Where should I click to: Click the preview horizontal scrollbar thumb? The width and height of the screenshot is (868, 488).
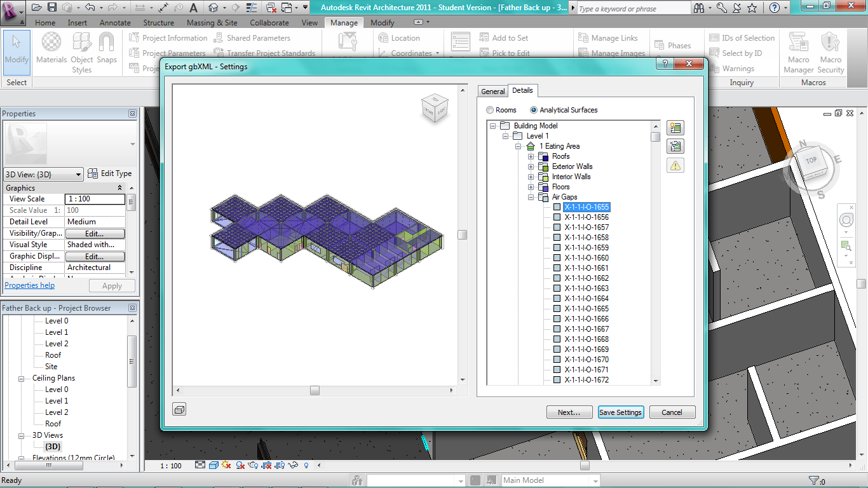pyautogui.click(x=315, y=390)
